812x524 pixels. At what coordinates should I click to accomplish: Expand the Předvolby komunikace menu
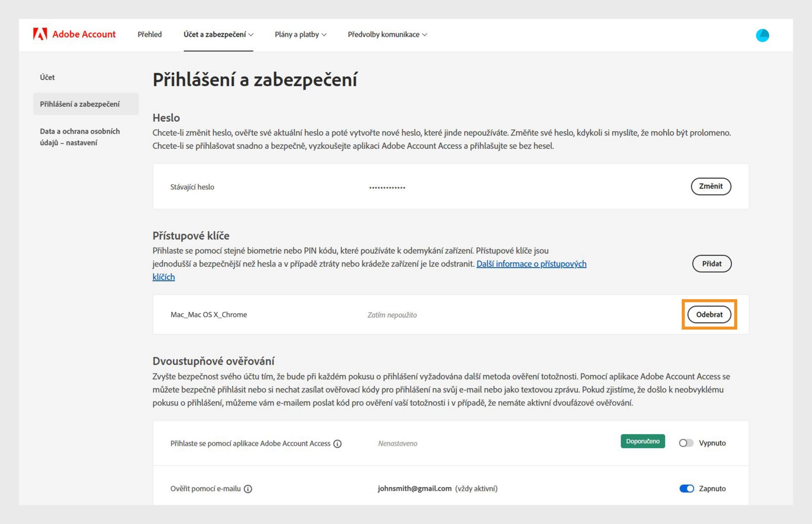(387, 35)
